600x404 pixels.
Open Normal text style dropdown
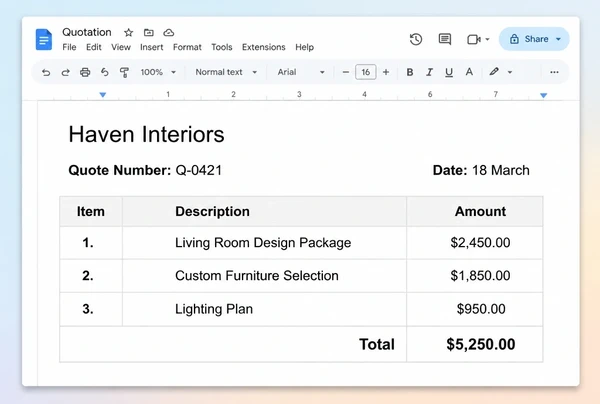coord(226,72)
